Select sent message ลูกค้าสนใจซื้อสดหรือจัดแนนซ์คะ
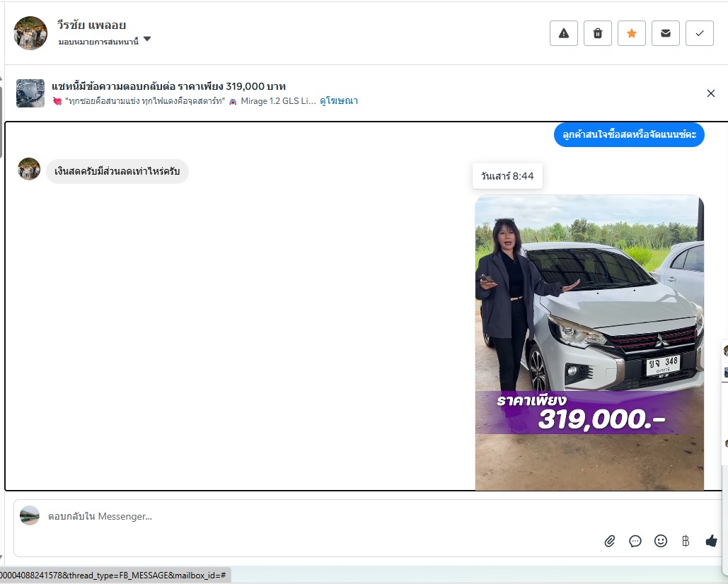Viewport: 728px width, 584px height. coord(629,134)
